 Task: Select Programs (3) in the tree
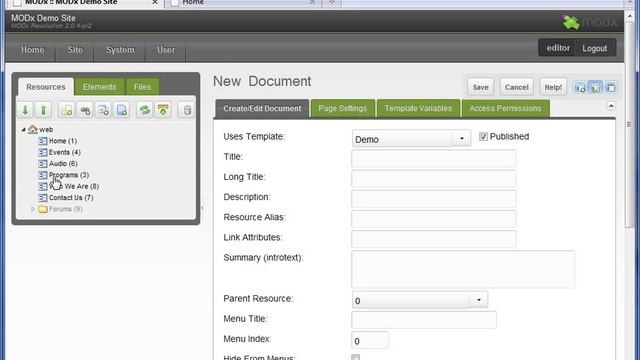click(69, 175)
